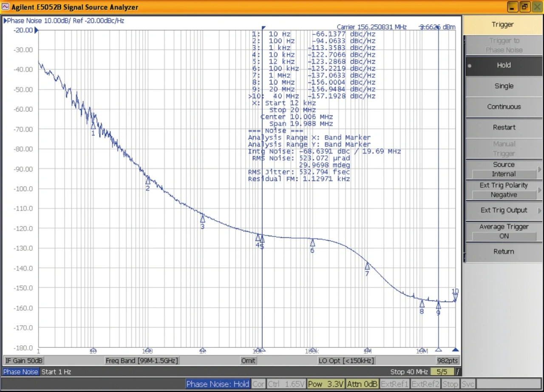This screenshot has height=392, width=544.
Task: Click marker 1 triangle on the trace
Action: (93, 126)
